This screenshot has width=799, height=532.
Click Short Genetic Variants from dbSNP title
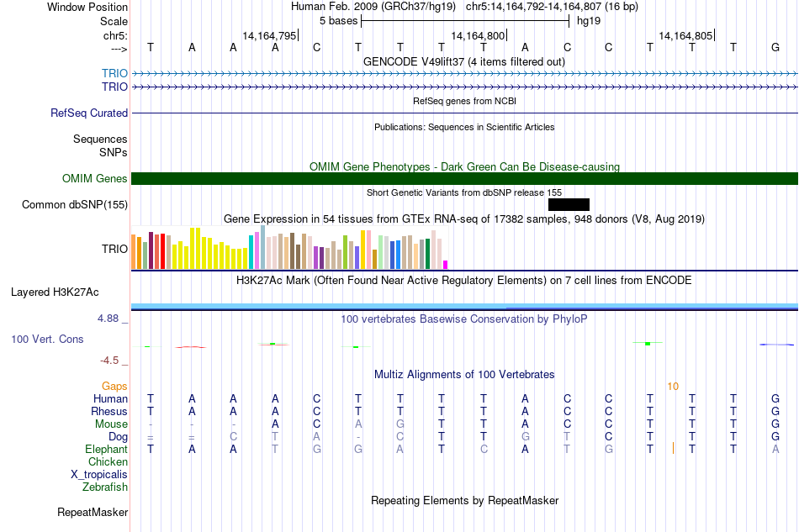pyautogui.click(x=464, y=193)
